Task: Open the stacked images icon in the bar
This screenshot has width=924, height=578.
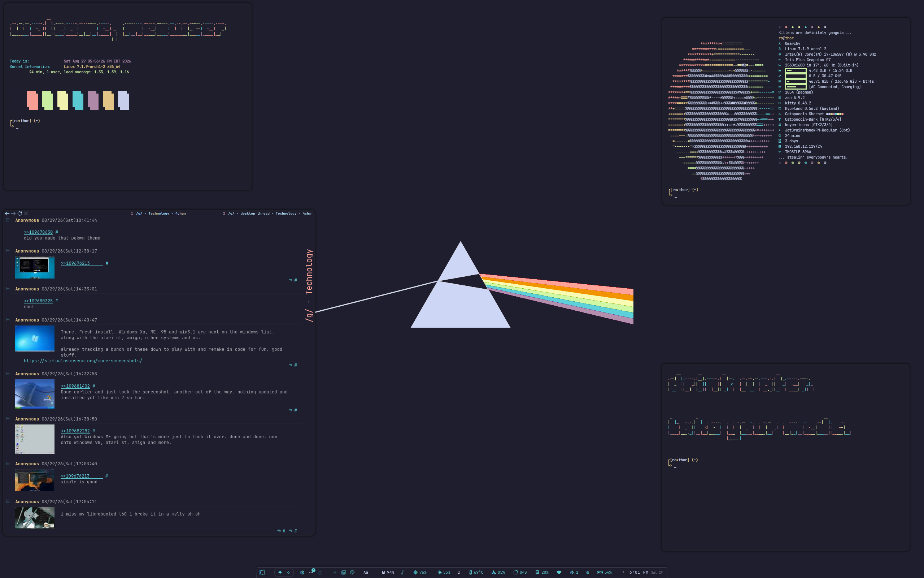Action: coord(343,572)
